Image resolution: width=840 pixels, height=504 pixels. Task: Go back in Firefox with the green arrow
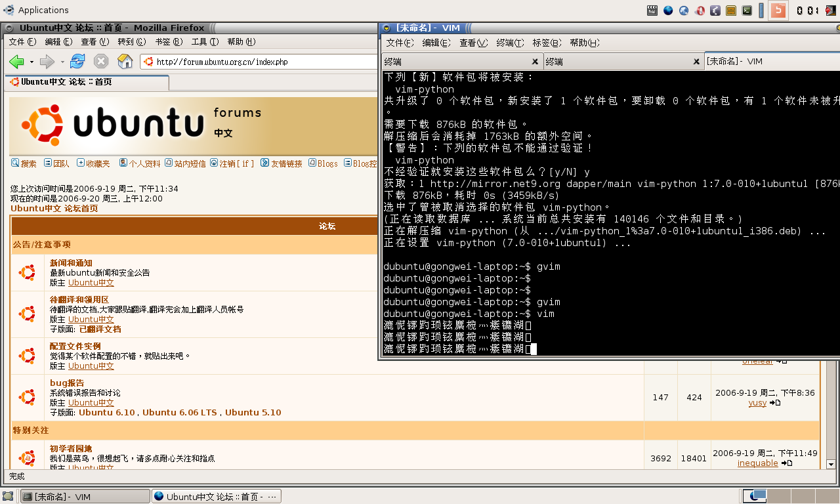click(16, 62)
